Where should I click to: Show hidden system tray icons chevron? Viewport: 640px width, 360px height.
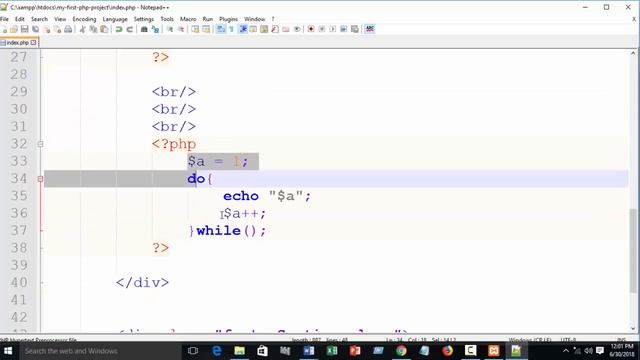pyautogui.click(x=565, y=351)
